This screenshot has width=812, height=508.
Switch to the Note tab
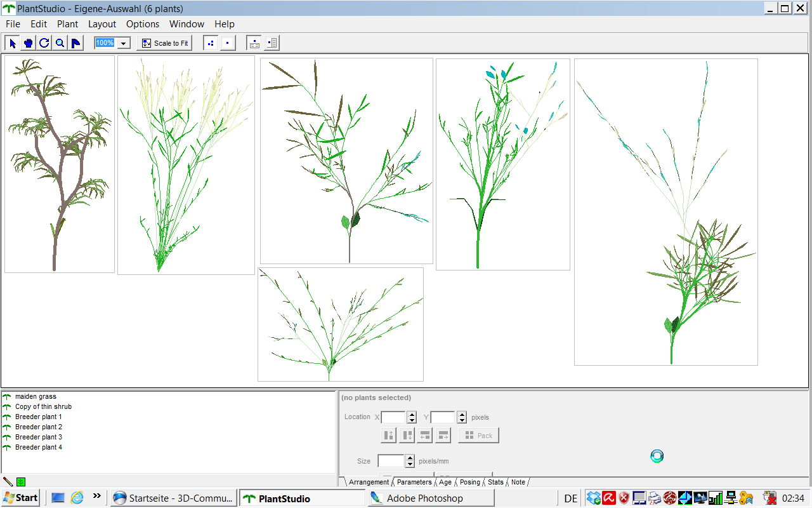[518, 482]
